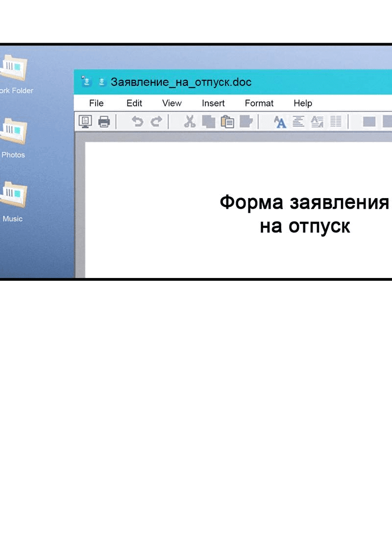Image resolution: width=392 pixels, height=552 pixels.
Task: Open font settings with the AA icon
Action: point(280,121)
